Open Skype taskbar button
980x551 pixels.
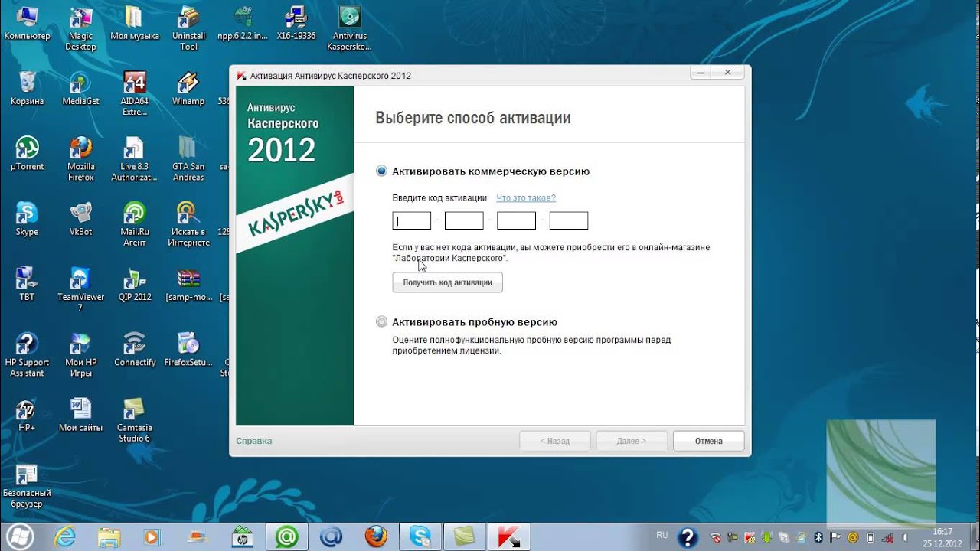point(420,537)
